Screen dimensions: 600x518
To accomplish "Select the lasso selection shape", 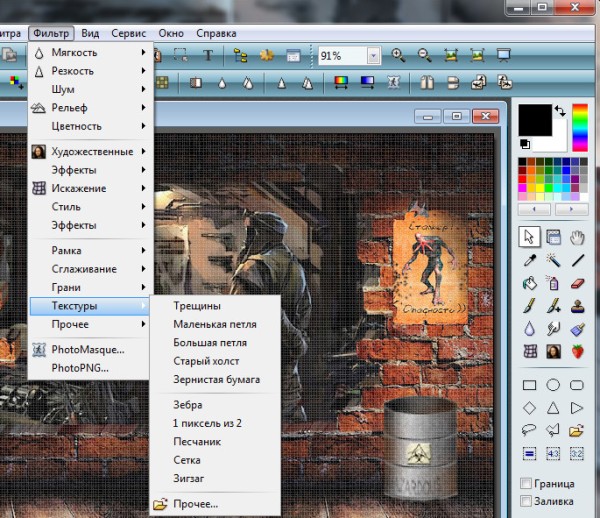I will [x=529, y=430].
